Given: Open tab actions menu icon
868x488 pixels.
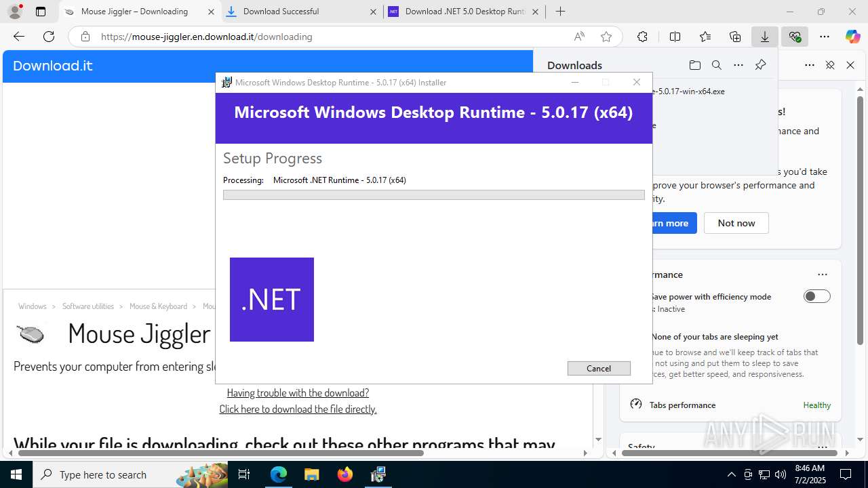Looking at the screenshot, I should point(41,12).
